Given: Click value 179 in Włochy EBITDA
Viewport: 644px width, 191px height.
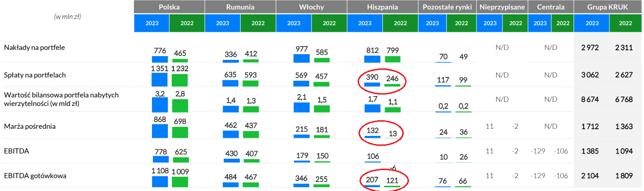Looking at the screenshot, I should click(302, 156).
